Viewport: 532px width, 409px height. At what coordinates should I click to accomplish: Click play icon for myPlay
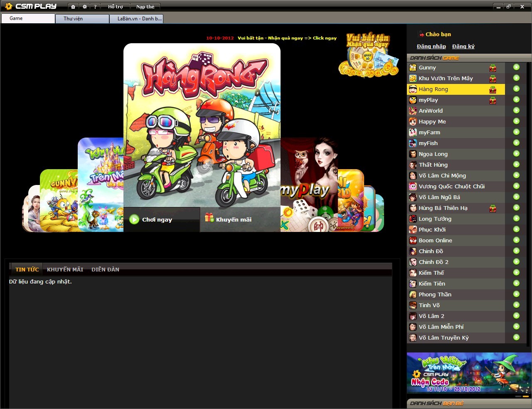pyautogui.click(x=516, y=100)
